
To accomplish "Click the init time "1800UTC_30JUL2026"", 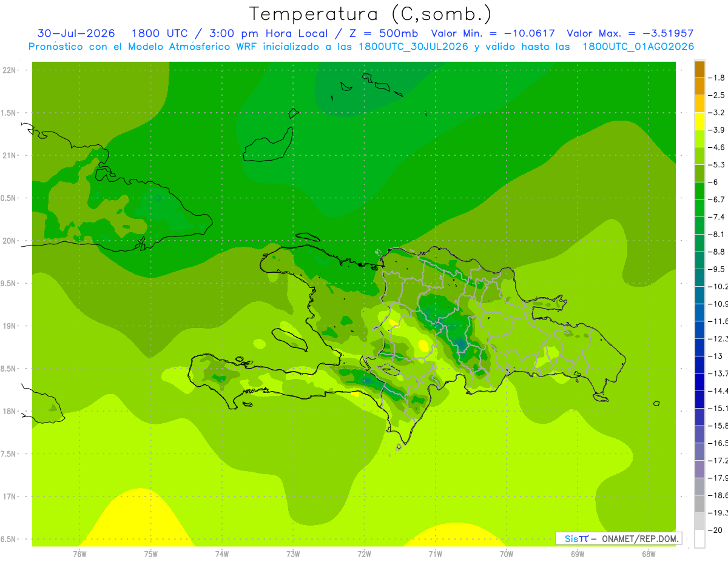I will 413,47.
